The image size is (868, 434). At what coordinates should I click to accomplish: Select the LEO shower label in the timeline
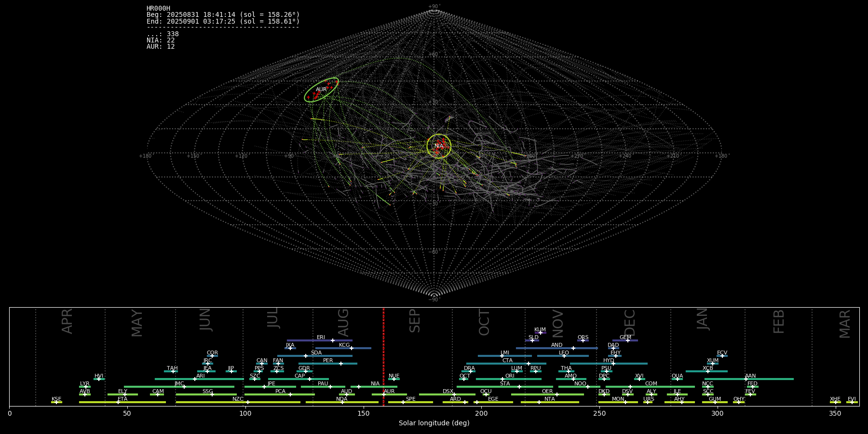pos(564,353)
